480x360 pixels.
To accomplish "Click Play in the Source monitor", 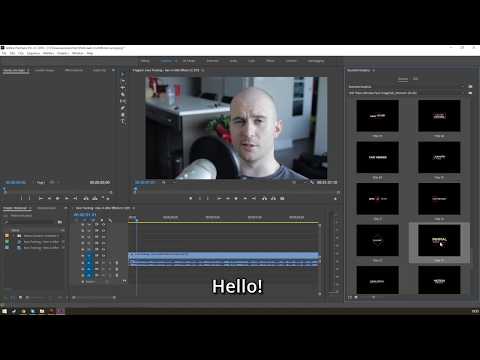I will pos(58,198).
